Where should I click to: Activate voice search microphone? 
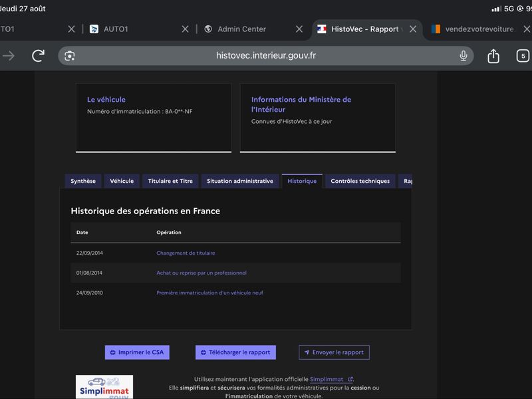pos(463,56)
